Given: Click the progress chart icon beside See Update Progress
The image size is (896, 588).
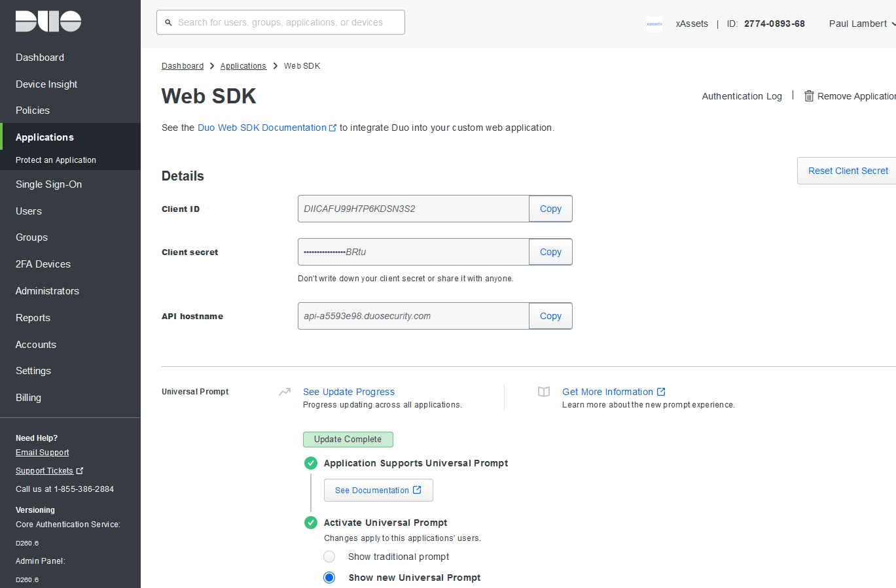Looking at the screenshot, I should click(284, 391).
